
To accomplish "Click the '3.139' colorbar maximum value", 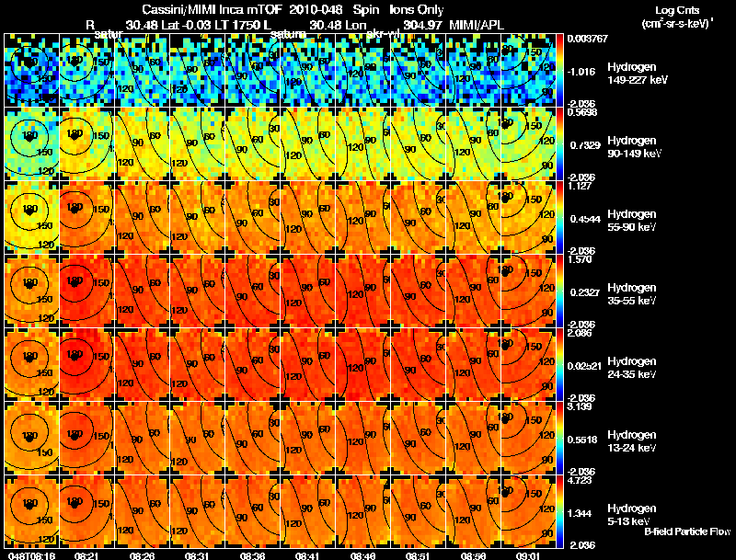I will 580,406.
